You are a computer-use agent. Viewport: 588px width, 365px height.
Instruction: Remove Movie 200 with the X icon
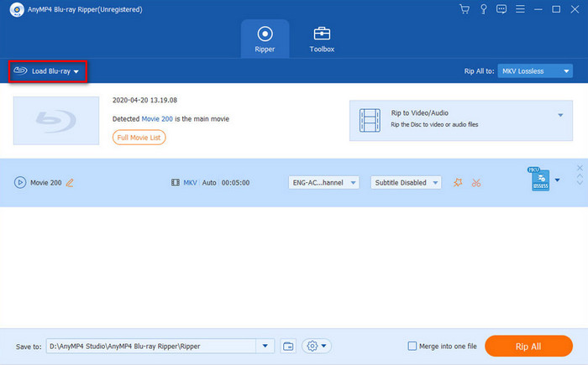tap(580, 168)
